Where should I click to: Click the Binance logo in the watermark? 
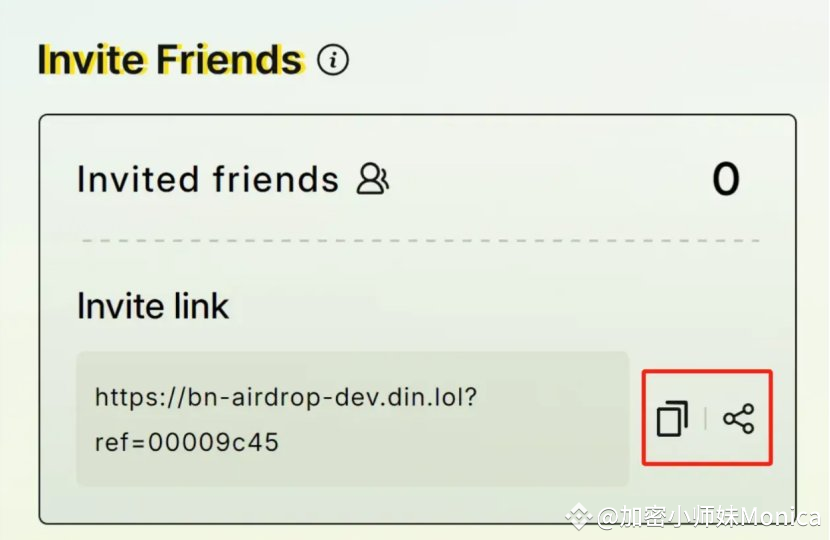[578, 516]
